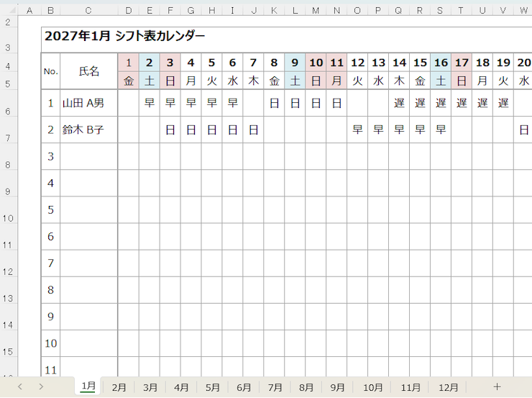This screenshot has height=398, width=532.
Task: Select 山田 A男's 早 shift on day 2
Action: click(x=150, y=103)
